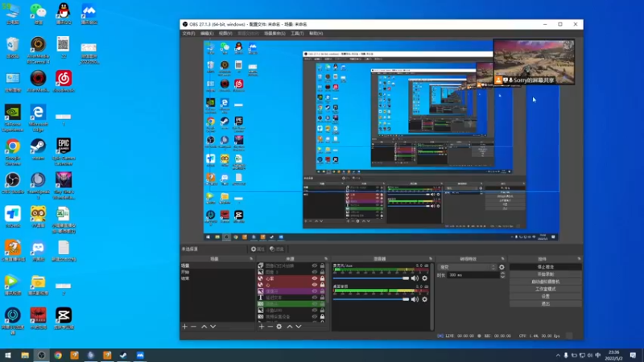Viewport: 644px width, 362px height.
Task: Add a new source with the plus icon
Action: pos(261,327)
